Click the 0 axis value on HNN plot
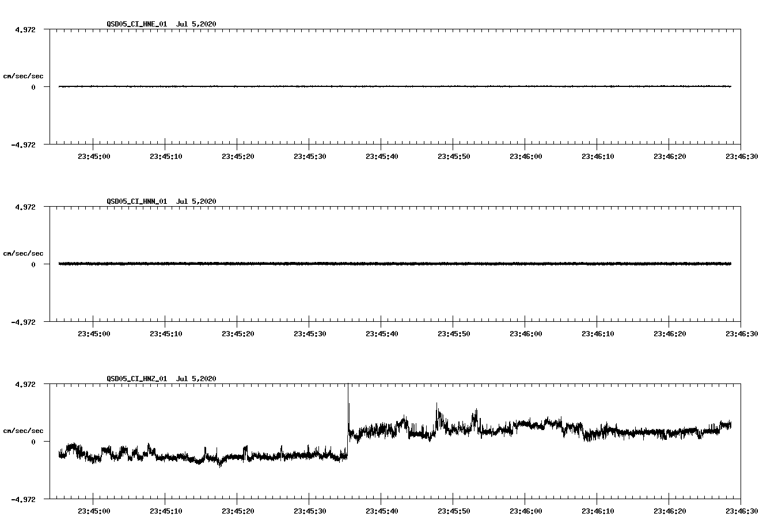 pyautogui.click(x=33, y=264)
